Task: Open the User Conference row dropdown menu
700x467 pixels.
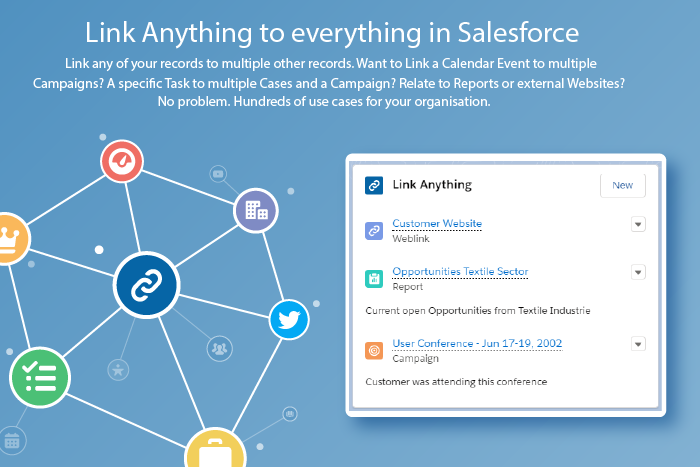Action: click(x=638, y=344)
